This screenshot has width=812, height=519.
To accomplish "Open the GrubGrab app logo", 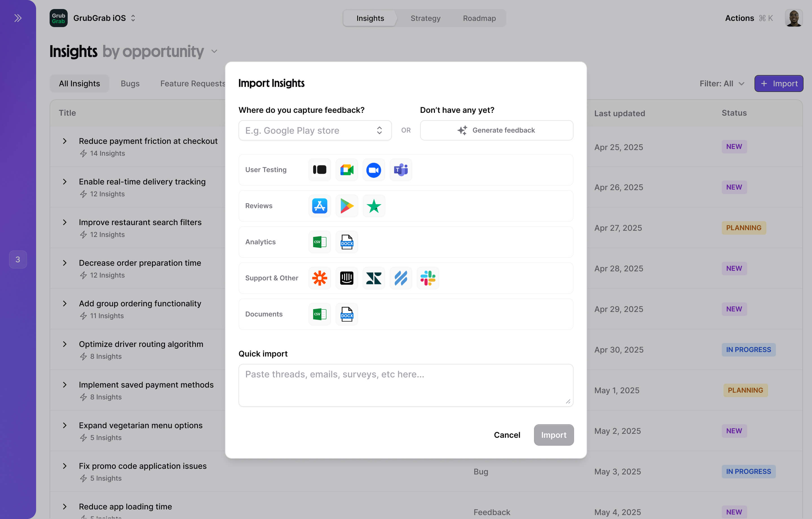I will [58, 18].
